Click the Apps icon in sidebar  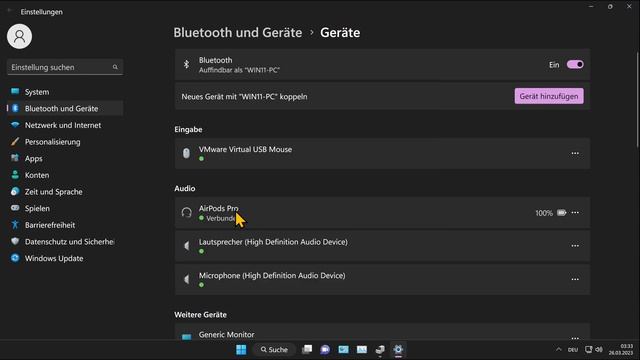point(15,158)
